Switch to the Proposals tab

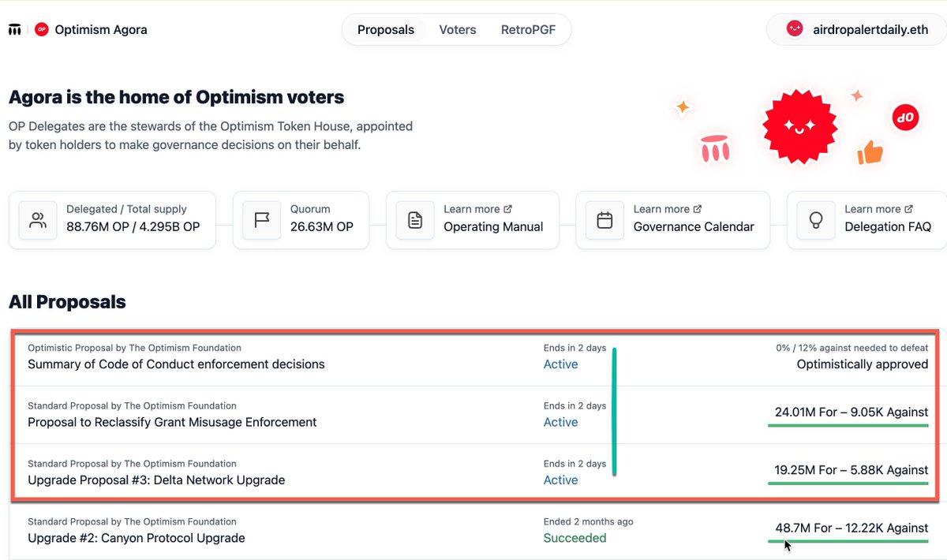[x=386, y=30]
